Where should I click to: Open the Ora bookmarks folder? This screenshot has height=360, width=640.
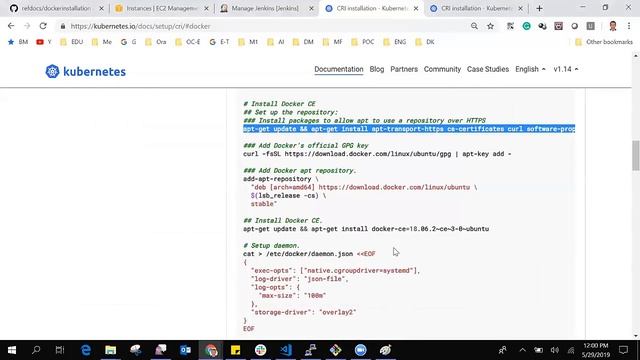tap(156, 42)
